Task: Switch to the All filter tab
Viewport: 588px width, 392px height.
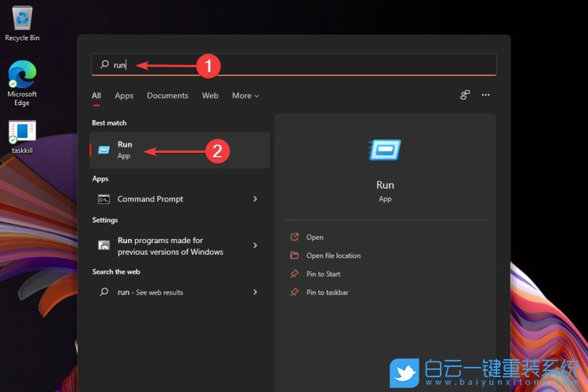Action: (x=96, y=96)
